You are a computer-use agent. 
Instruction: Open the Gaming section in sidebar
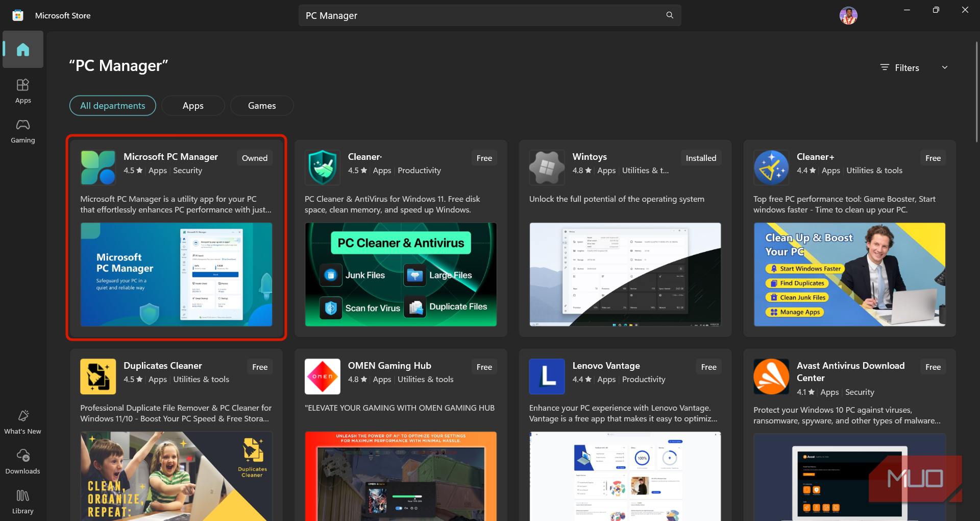click(x=23, y=131)
